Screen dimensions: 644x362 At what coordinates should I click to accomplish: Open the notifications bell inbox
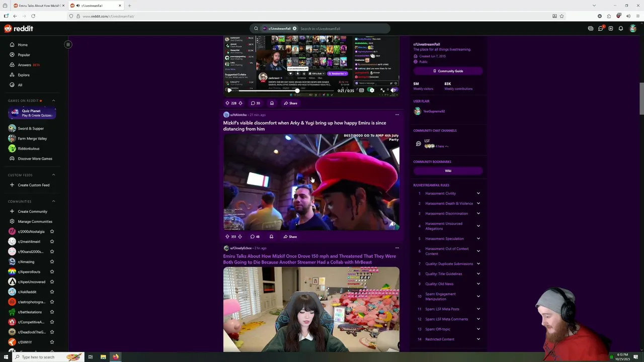point(621,29)
